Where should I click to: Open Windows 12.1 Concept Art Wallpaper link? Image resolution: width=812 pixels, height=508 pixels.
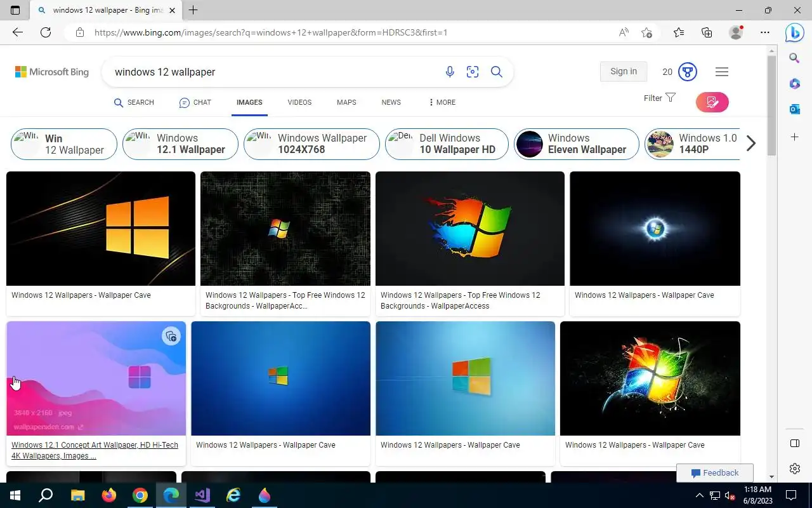(x=95, y=450)
